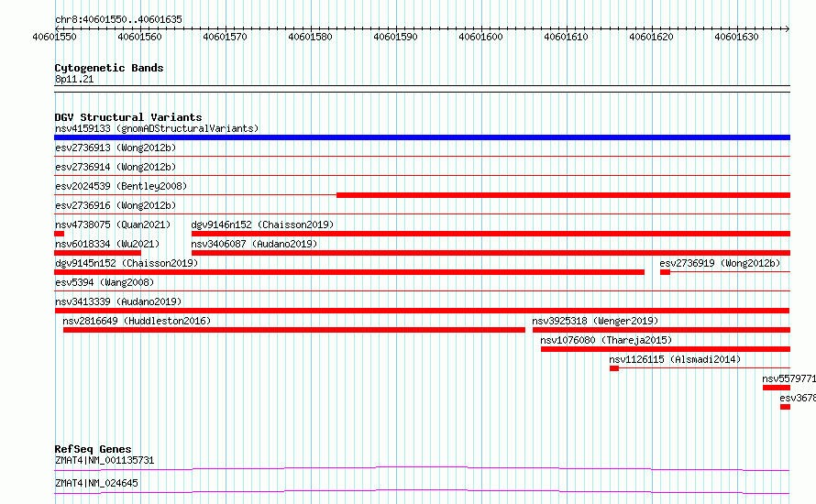Open nsv3413339 (Audano2019) variant

(x=118, y=301)
